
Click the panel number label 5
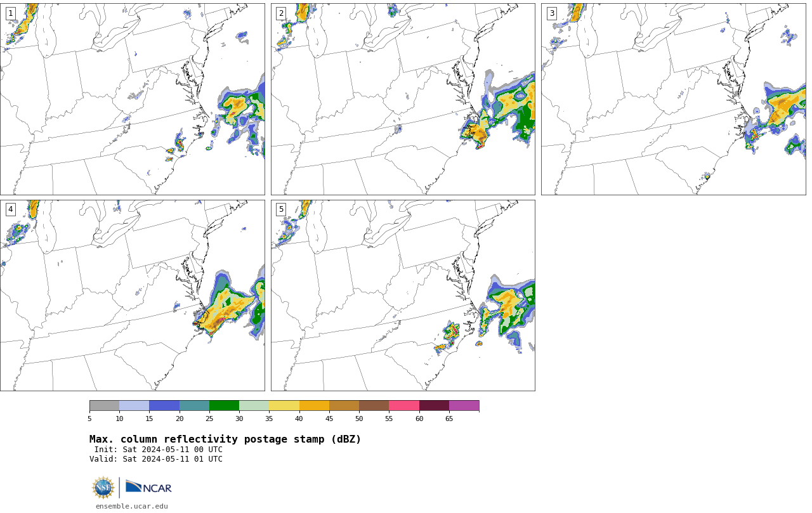[281, 209]
